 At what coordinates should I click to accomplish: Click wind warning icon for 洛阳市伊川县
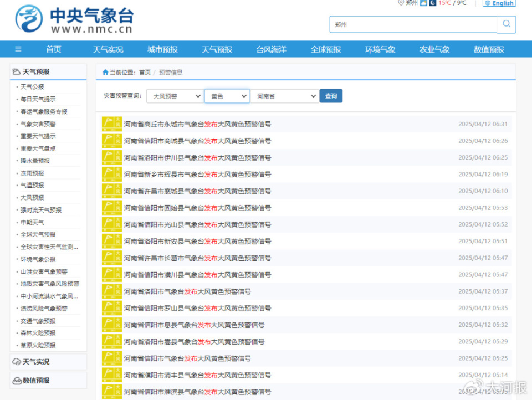point(111,157)
